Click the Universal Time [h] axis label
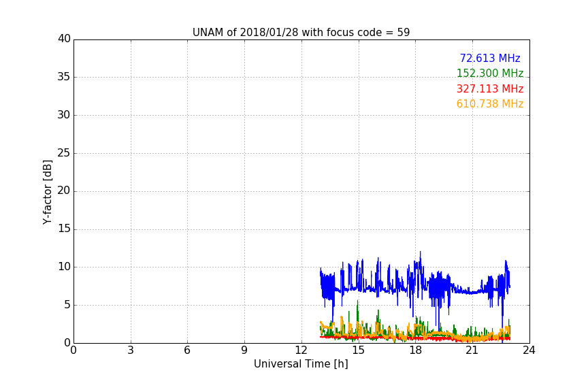 pyautogui.click(x=301, y=364)
